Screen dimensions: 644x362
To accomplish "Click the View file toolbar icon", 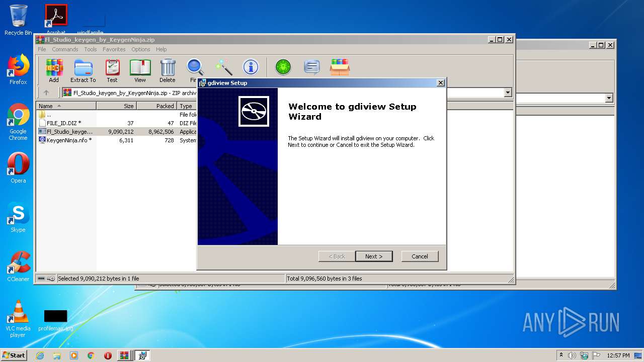I will (140, 71).
